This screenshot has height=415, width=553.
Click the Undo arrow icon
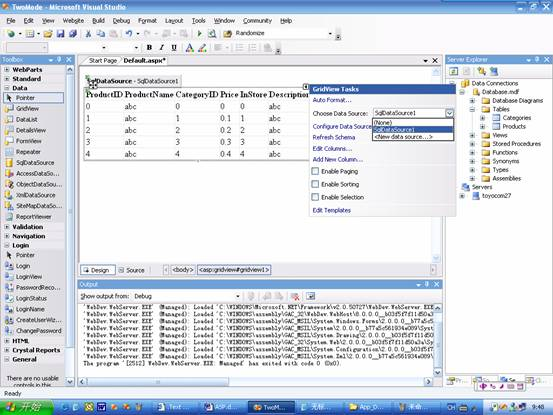pos(129,33)
